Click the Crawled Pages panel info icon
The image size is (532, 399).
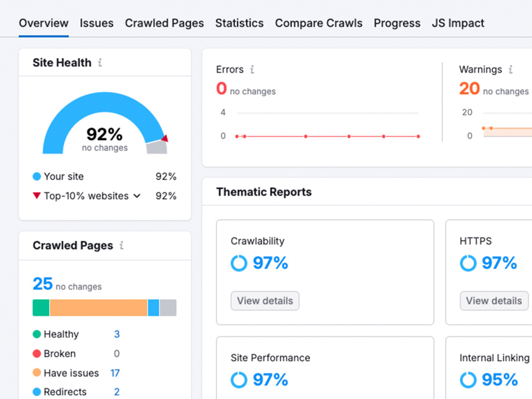(121, 245)
